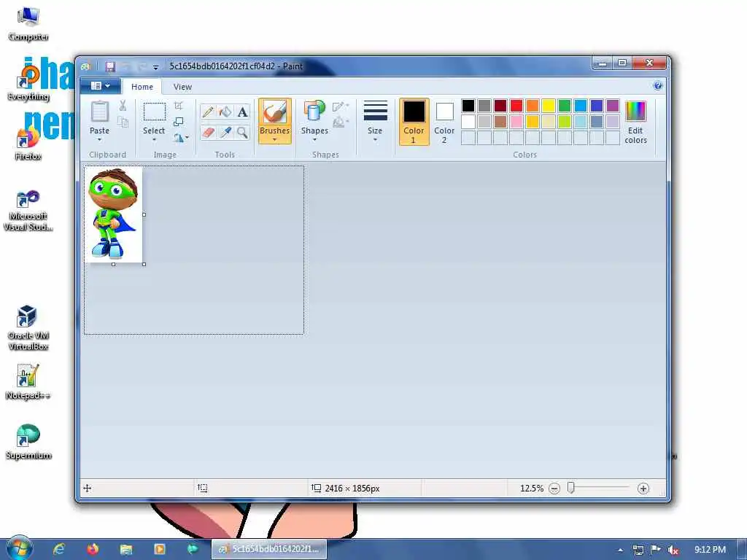Click the Supermium desktop shortcut
Viewport: 747px width, 560px height.
[28, 442]
